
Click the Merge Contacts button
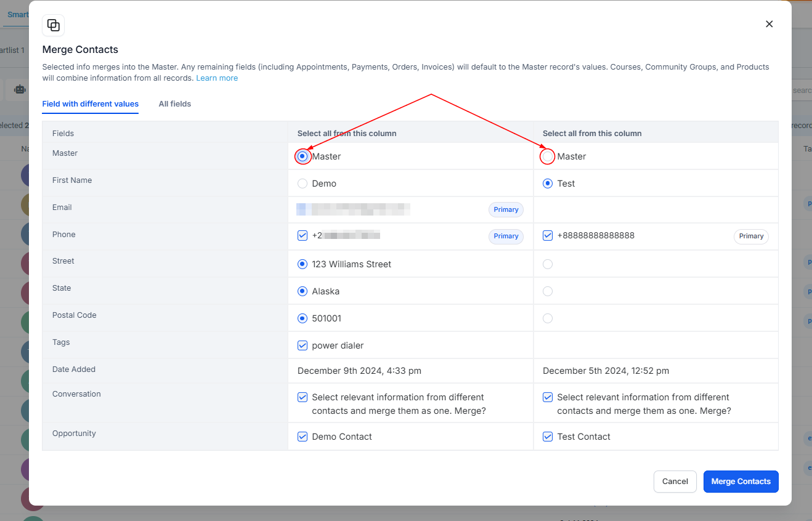741,482
